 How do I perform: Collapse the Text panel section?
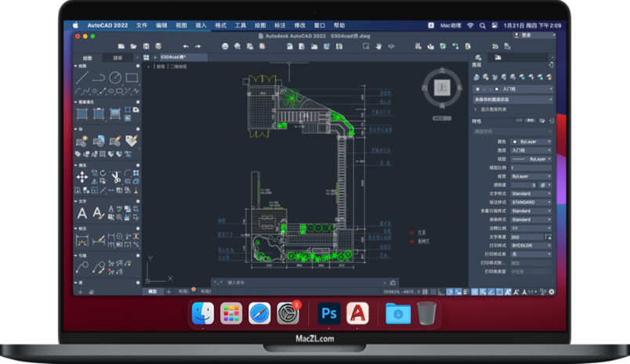(76, 201)
